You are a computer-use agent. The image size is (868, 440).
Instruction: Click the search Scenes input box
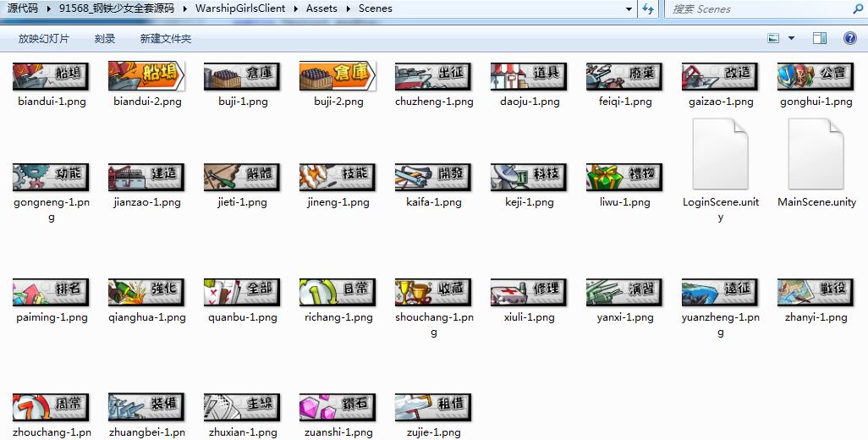[761, 8]
